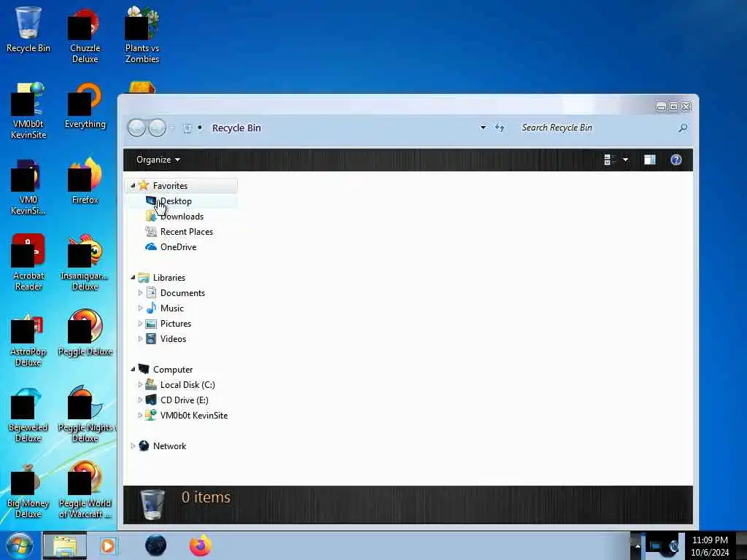
Task: Select the Videos library
Action: click(173, 338)
